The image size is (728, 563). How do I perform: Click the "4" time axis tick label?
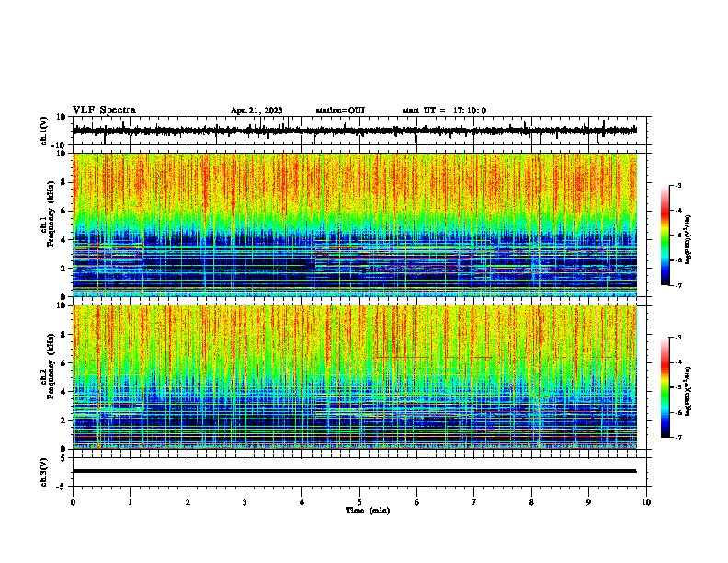[x=302, y=502]
